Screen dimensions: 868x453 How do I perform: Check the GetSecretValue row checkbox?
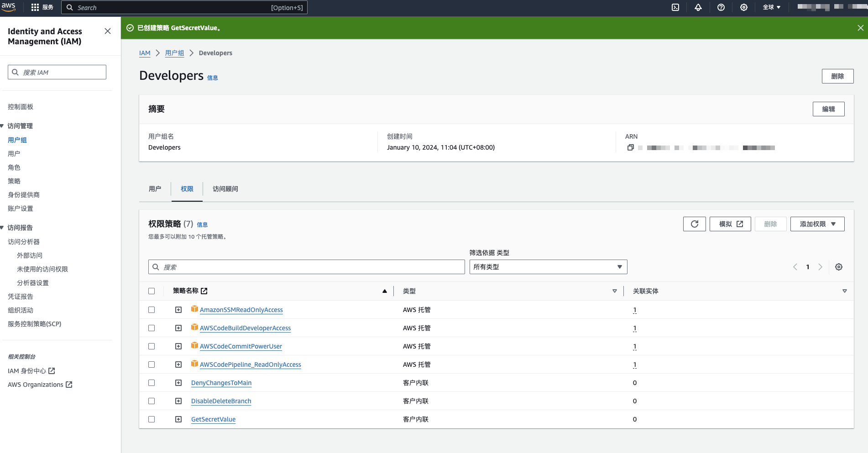(x=152, y=419)
